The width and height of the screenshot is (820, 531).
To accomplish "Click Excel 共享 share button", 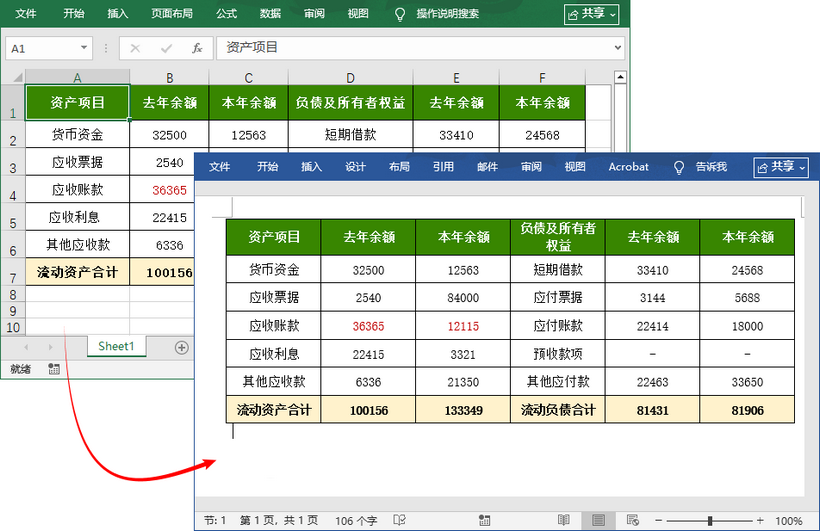I will (591, 14).
